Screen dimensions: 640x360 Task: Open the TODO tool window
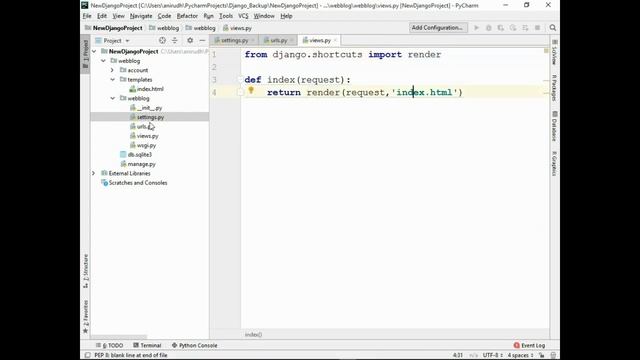coord(109,345)
